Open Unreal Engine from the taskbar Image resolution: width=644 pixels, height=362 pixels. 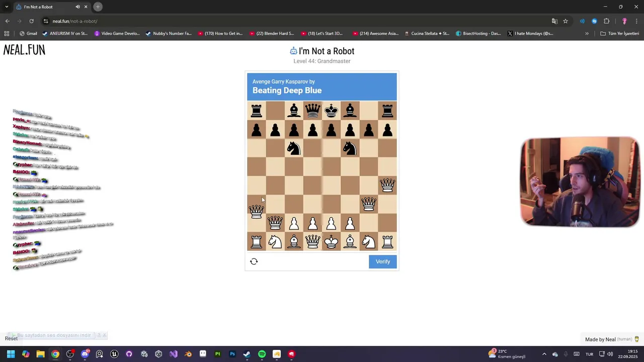click(x=114, y=354)
